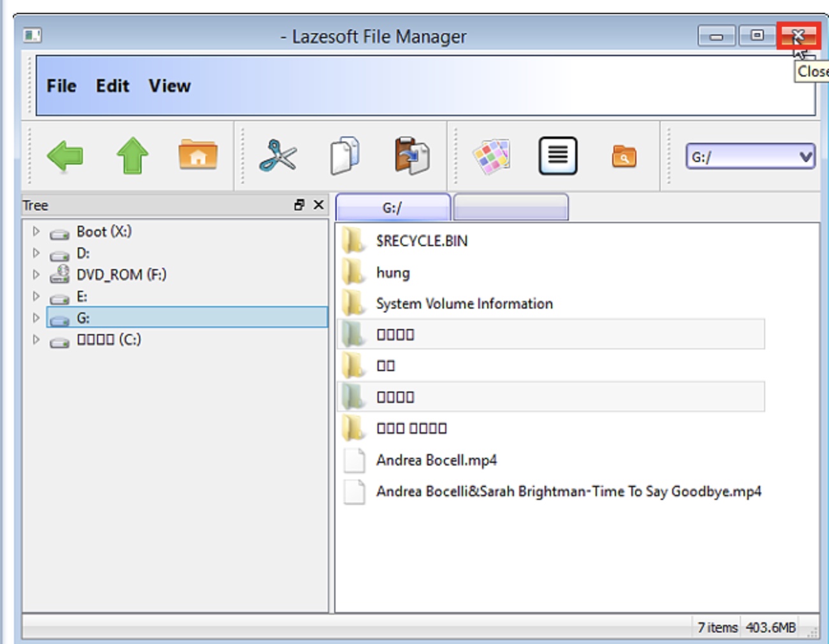Click the 7 items status bar entry
The image size is (829, 644).
click(717, 627)
